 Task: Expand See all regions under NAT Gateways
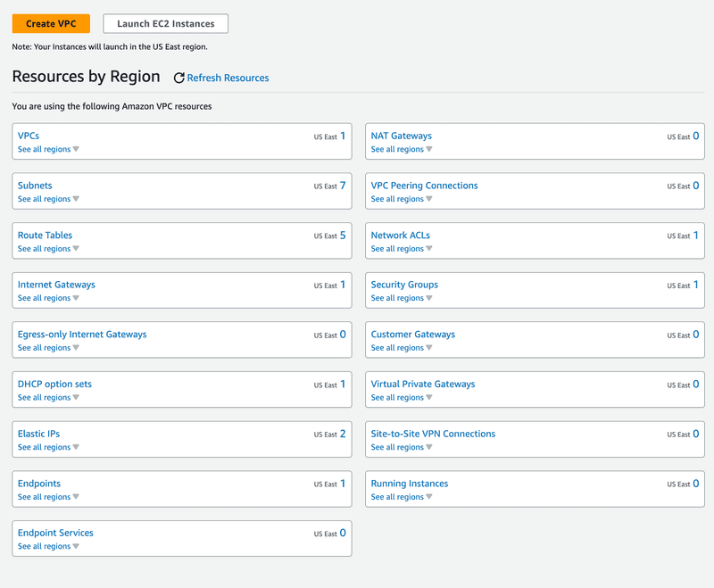pos(402,149)
